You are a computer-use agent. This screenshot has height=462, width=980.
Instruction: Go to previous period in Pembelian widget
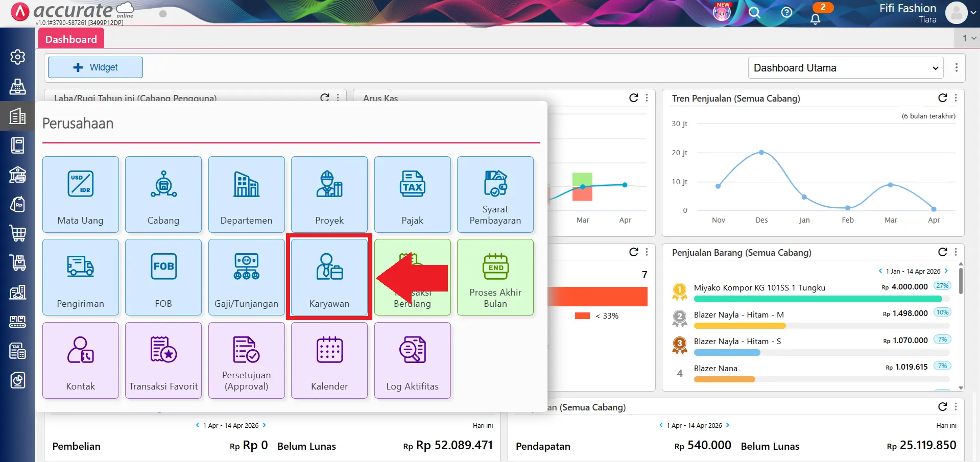(198, 425)
